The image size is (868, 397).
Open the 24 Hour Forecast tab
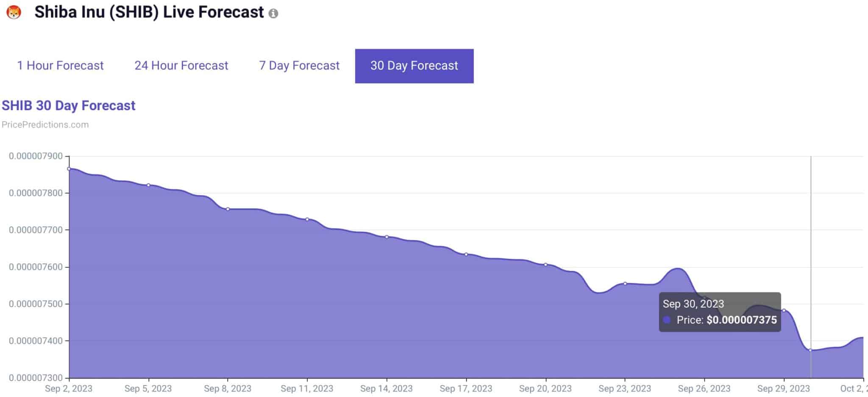click(x=181, y=66)
